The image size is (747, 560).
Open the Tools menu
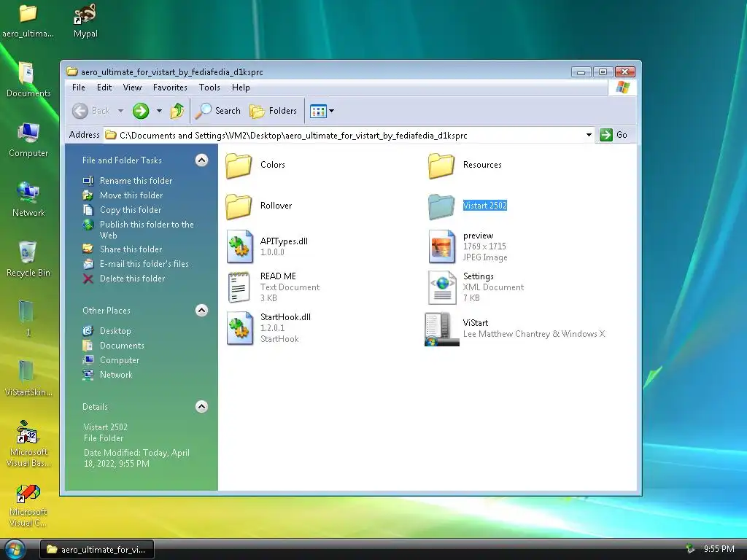pos(209,87)
